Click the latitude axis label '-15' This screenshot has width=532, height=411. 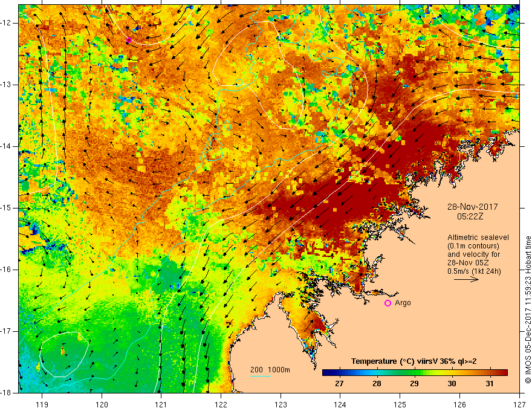(x=7, y=208)
